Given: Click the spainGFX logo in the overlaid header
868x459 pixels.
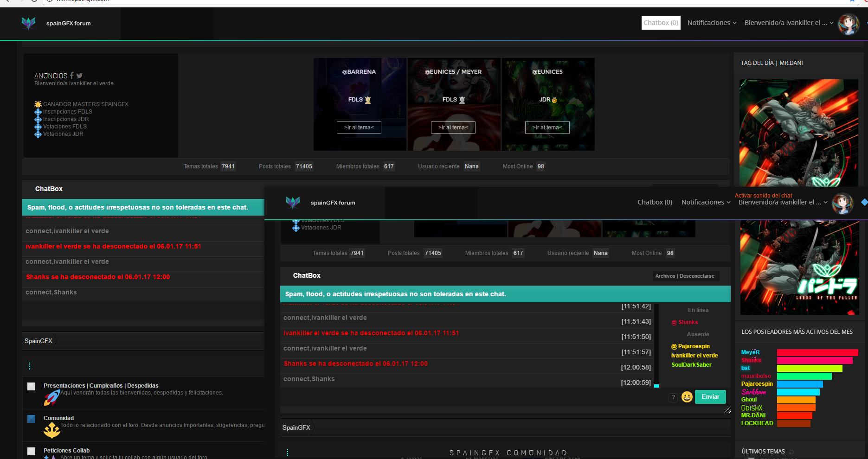Looking at the screenshot, I should 293,203.
